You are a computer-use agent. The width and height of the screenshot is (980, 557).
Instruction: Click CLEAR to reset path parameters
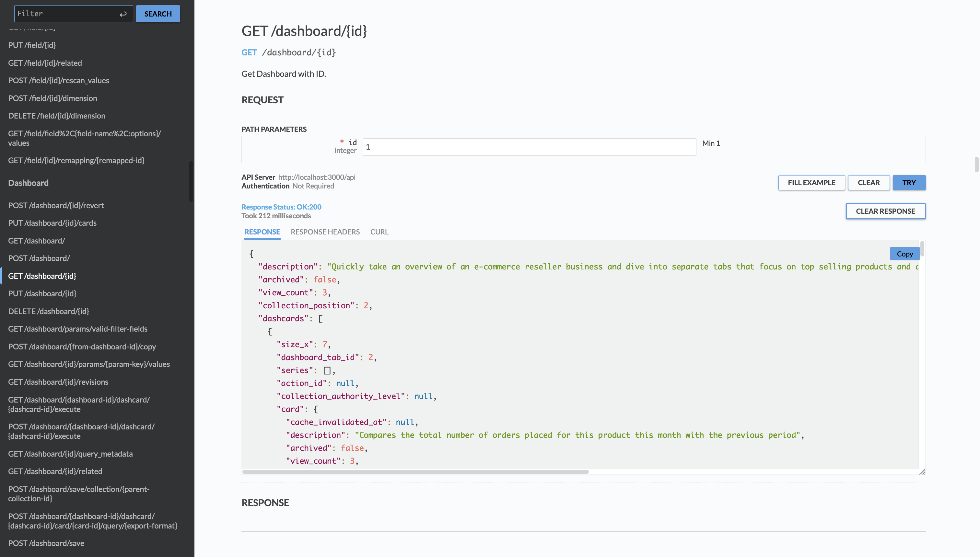[868, 182]
